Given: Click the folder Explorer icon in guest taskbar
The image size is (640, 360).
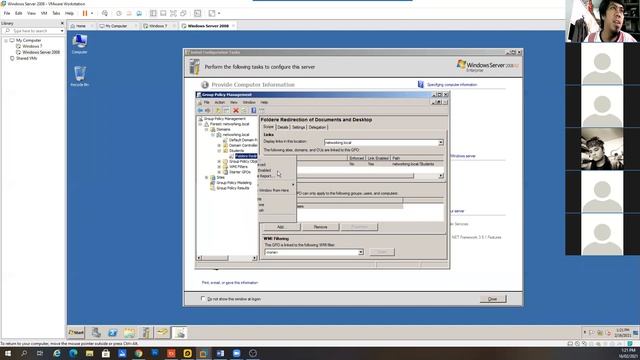Looking at the screenshot, I should click(x=129, y=333).
